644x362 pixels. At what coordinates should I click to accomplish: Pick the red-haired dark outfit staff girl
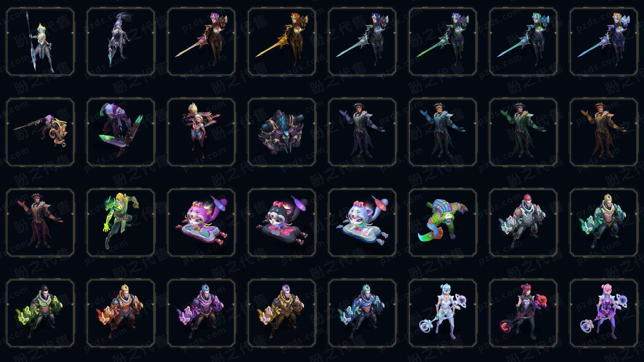click(523, 313)
